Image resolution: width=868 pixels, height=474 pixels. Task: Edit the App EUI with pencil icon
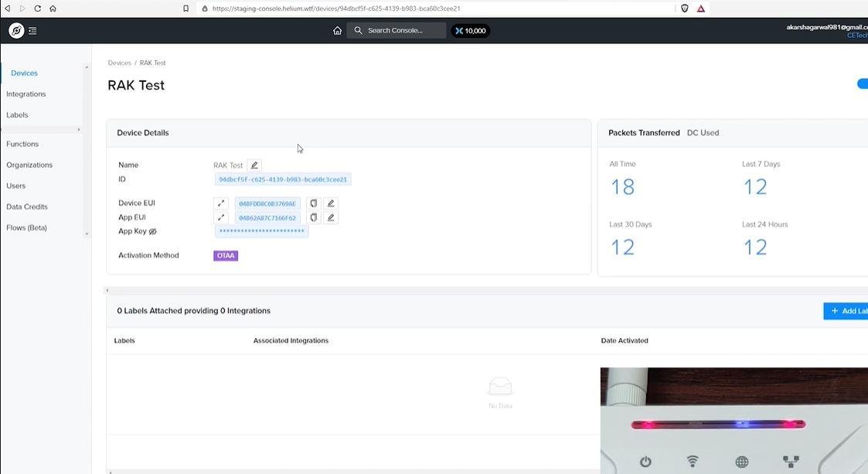pyautogui.click(x=331, y=217)
